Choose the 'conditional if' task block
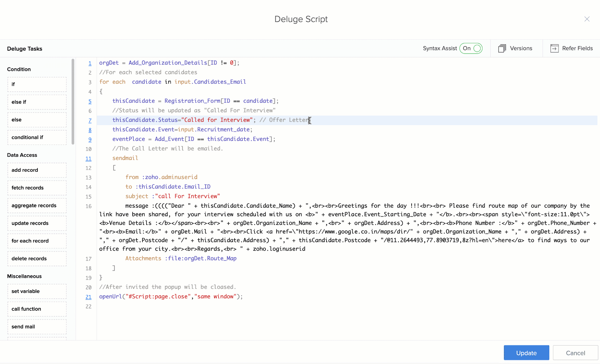The image size is (600, 364). click(x=37, y=137)
